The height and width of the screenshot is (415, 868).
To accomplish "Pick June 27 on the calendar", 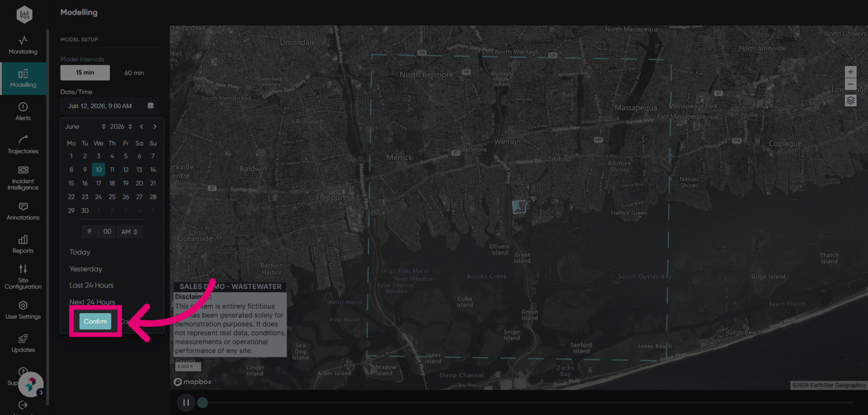I will [139, 197].
